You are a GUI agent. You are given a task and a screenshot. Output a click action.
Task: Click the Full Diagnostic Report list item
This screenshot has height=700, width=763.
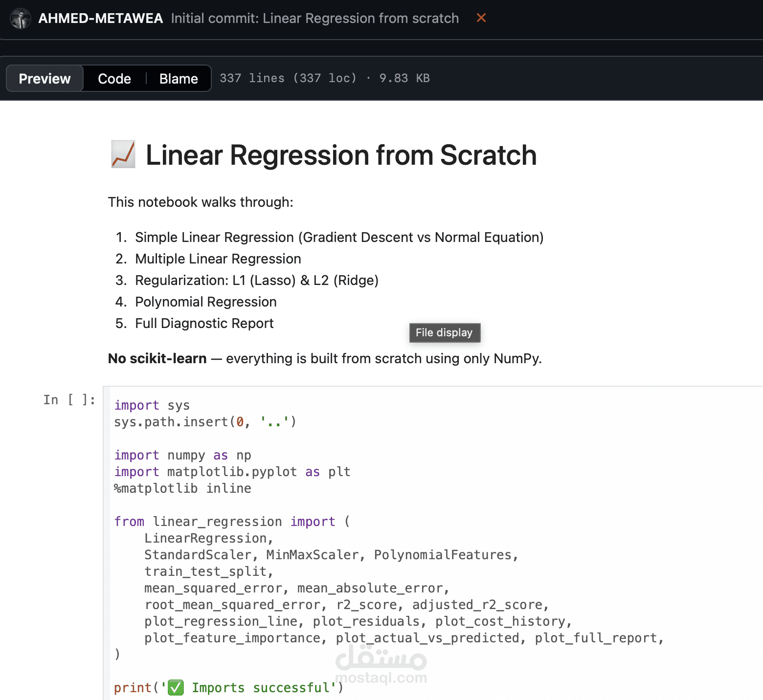[204, 323]
